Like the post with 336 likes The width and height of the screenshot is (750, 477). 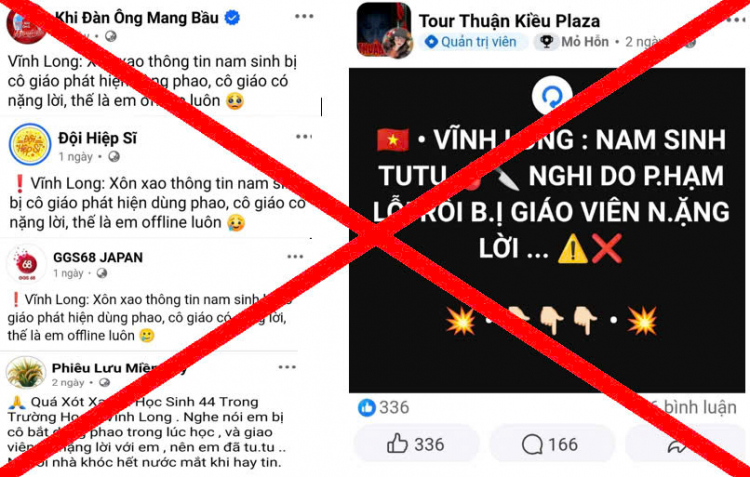pyautogui.click(x=416, y=445)
